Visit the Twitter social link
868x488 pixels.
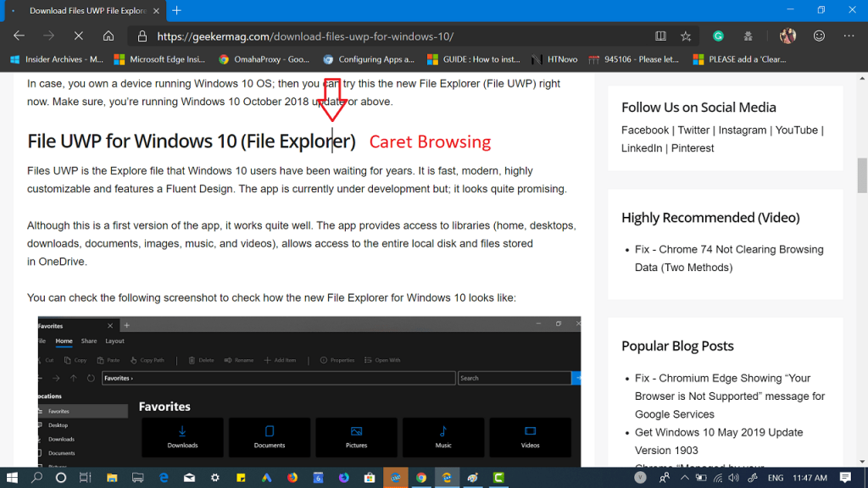point(693,130)
